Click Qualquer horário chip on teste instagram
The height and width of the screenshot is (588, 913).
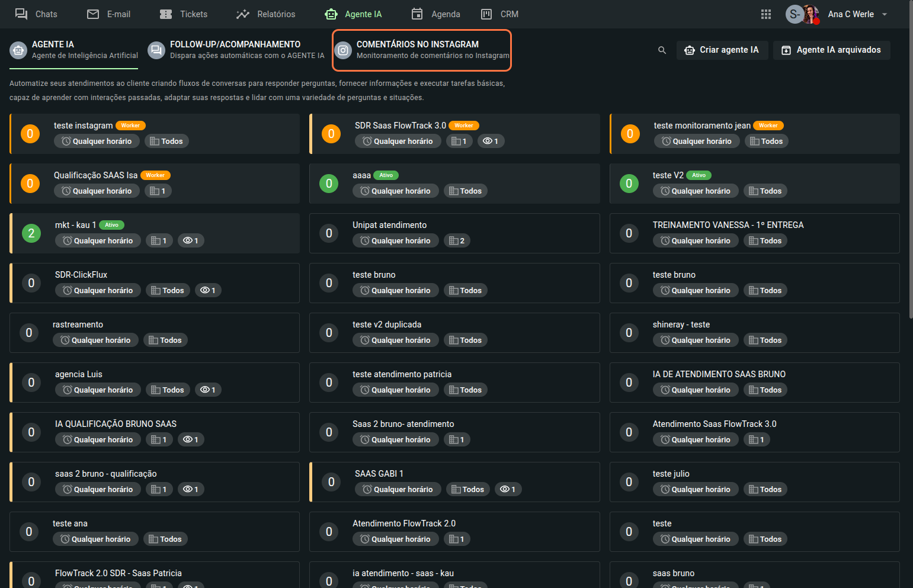(97, 141)
